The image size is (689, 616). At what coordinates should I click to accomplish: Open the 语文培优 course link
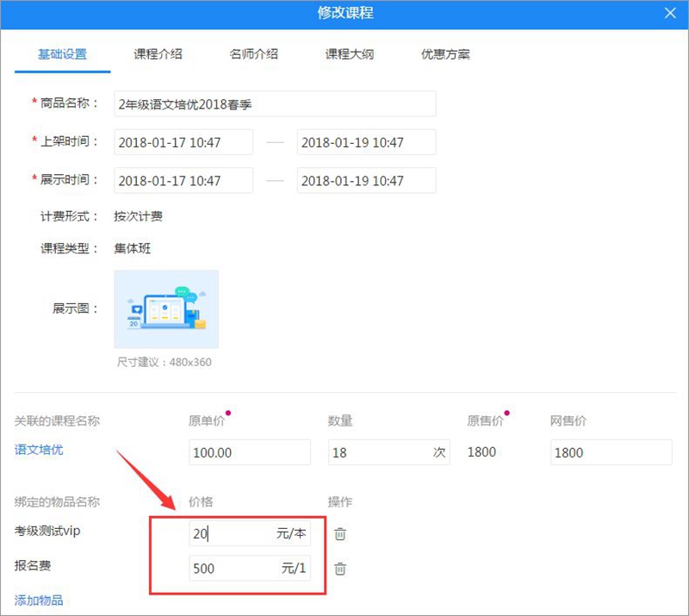(x=39, y=450)
